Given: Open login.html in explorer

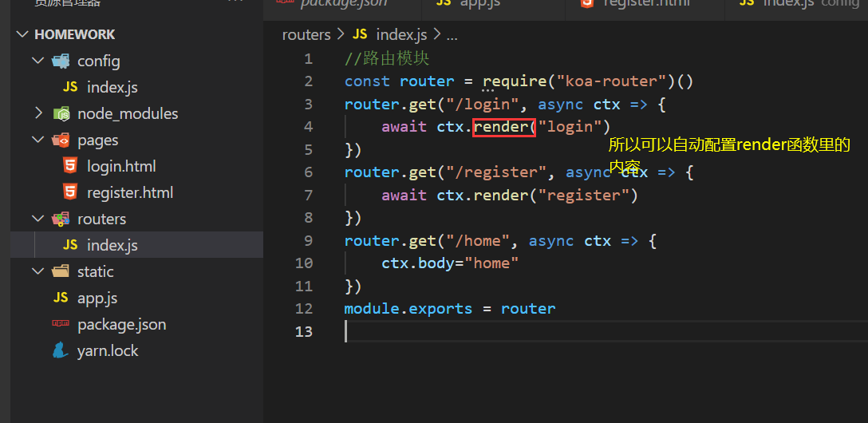Looking at the screenshot, I should click(x=121, y=166).
